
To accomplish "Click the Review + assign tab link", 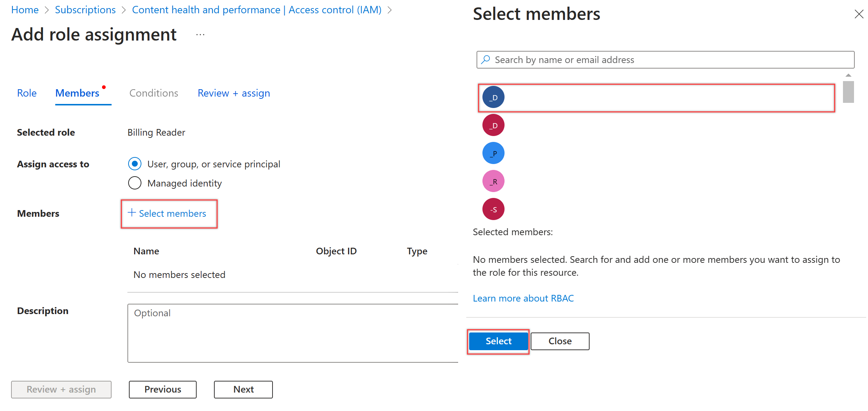I will point(234,93).
